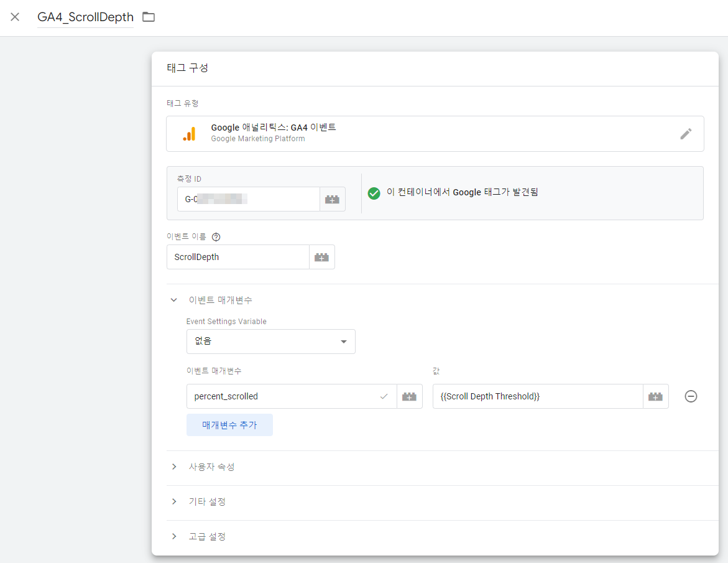728x563 pixels.
Task: Remove the percent_scrolled parameter row
Action: [691, 396]
